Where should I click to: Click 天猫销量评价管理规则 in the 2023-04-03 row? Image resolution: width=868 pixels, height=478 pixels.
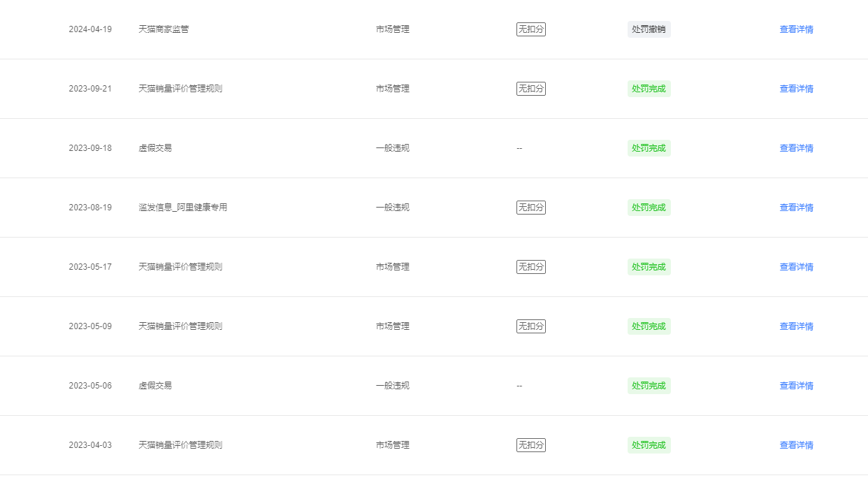[180, 445]
